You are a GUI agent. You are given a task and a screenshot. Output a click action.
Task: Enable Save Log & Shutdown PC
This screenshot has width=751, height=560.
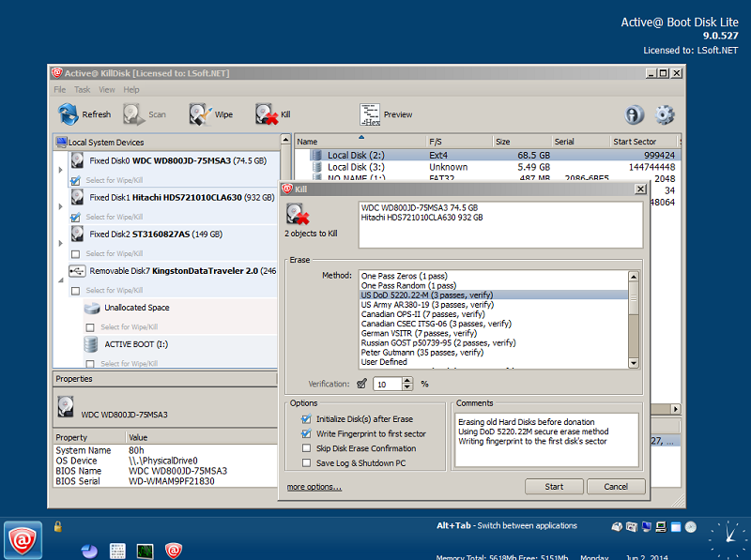coord(306,462)
